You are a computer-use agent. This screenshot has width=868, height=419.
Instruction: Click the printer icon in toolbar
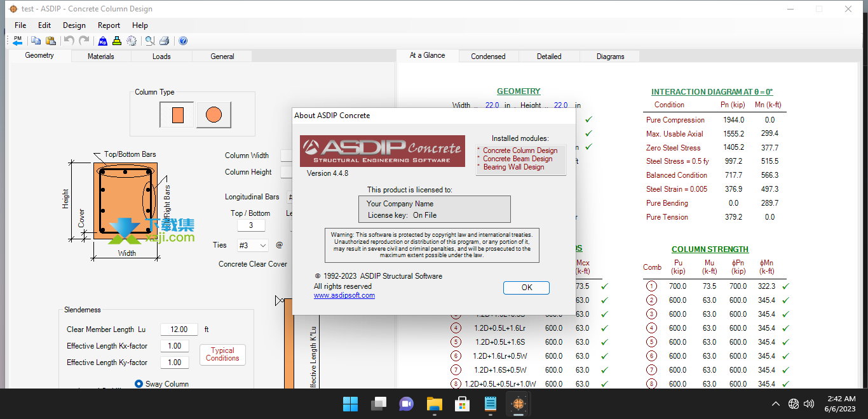tap(165, 41)
